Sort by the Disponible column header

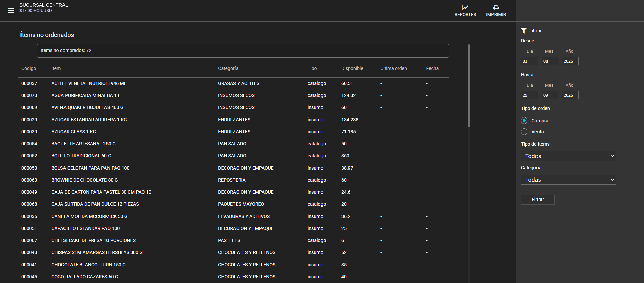coord(352,68)
